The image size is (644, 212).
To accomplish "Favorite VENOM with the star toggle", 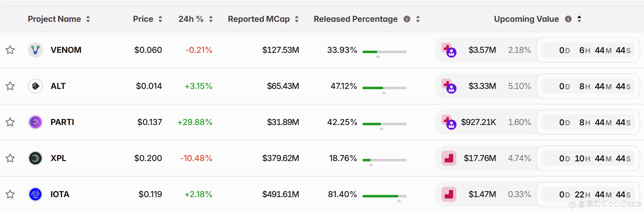I will (x=10, y=50).
